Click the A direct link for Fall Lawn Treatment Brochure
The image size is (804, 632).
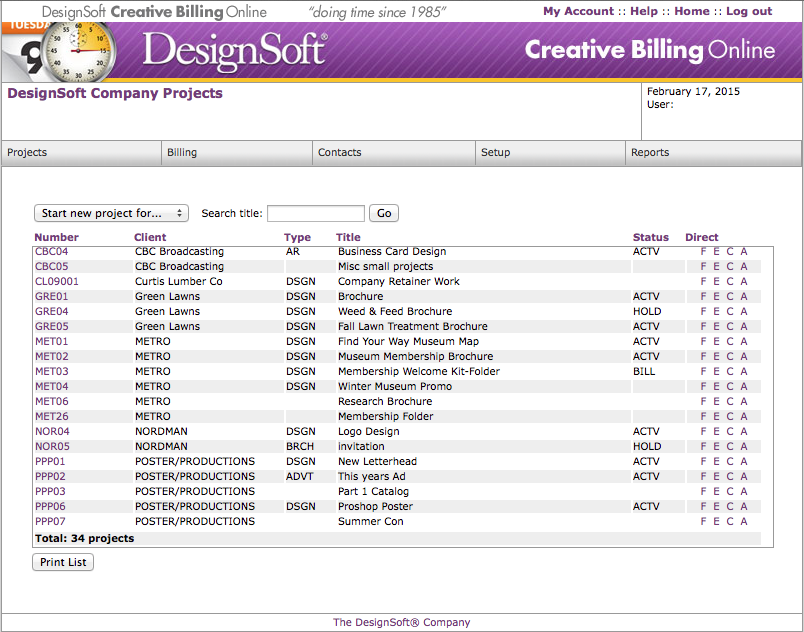pos(743,326)
